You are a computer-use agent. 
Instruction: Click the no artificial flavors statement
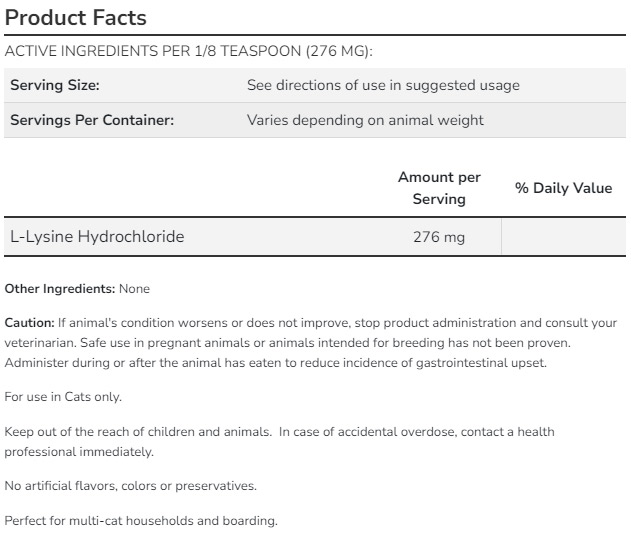pyautogui.click(x=130, y=486)
